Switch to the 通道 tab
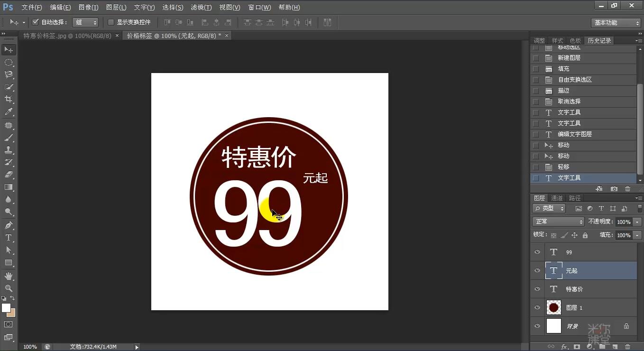This screenshot has height=351, width=644. (556, 198)
